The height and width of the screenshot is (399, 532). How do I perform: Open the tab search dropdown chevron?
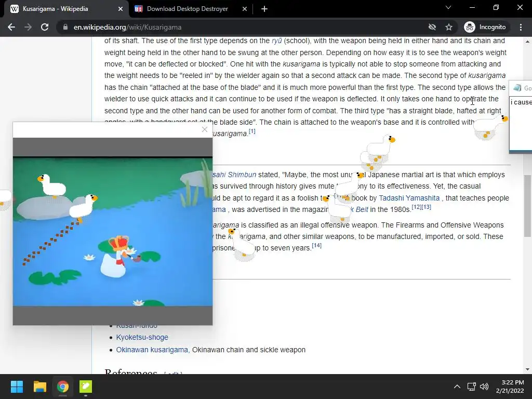coord(448,7)
